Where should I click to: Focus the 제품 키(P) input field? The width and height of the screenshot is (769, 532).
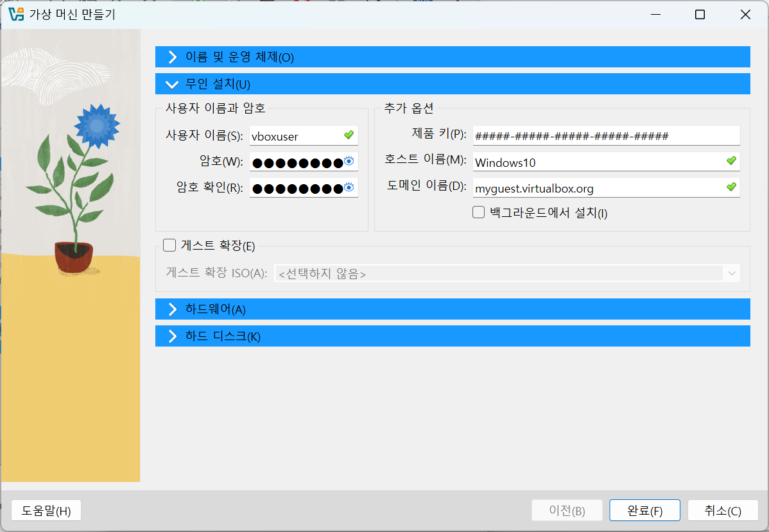[x=606, y=136]
